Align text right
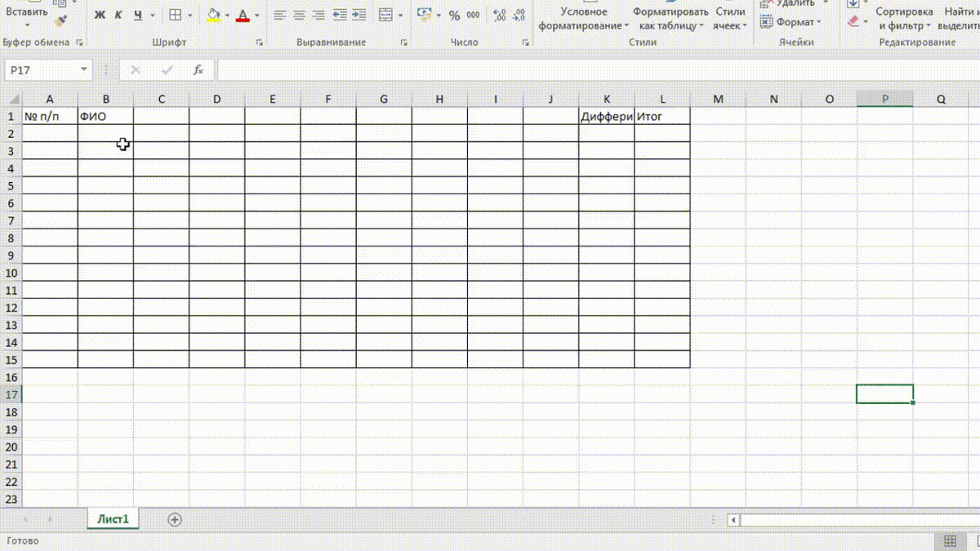This screenshot has height=551, width=980. coord(318,16)
